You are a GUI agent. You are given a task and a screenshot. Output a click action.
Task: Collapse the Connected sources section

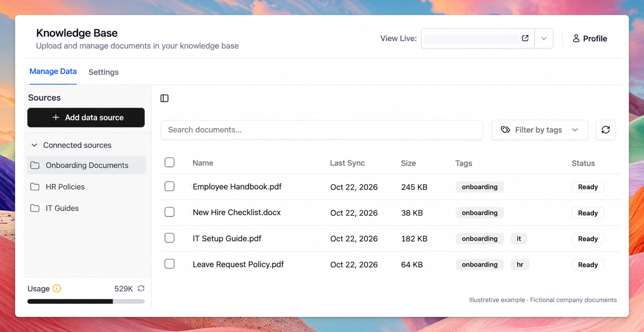point(34,145)
